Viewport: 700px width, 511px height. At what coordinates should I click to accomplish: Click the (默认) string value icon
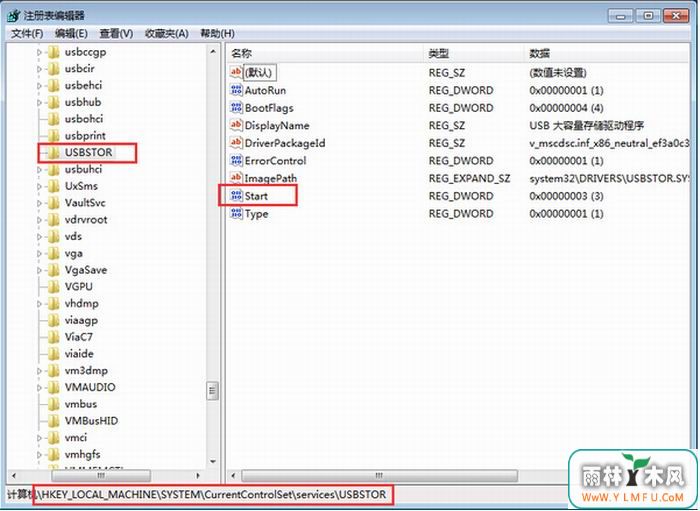236,72
